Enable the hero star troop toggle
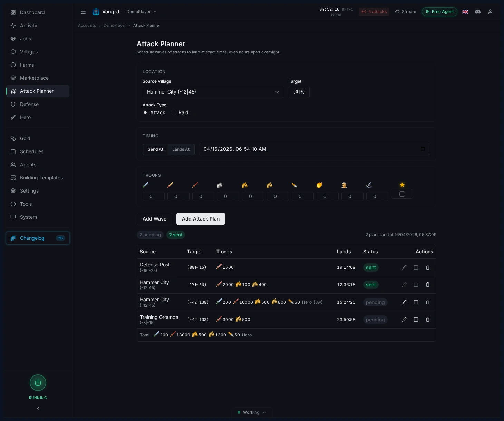 pyautogui.click(x=402, y=194)
